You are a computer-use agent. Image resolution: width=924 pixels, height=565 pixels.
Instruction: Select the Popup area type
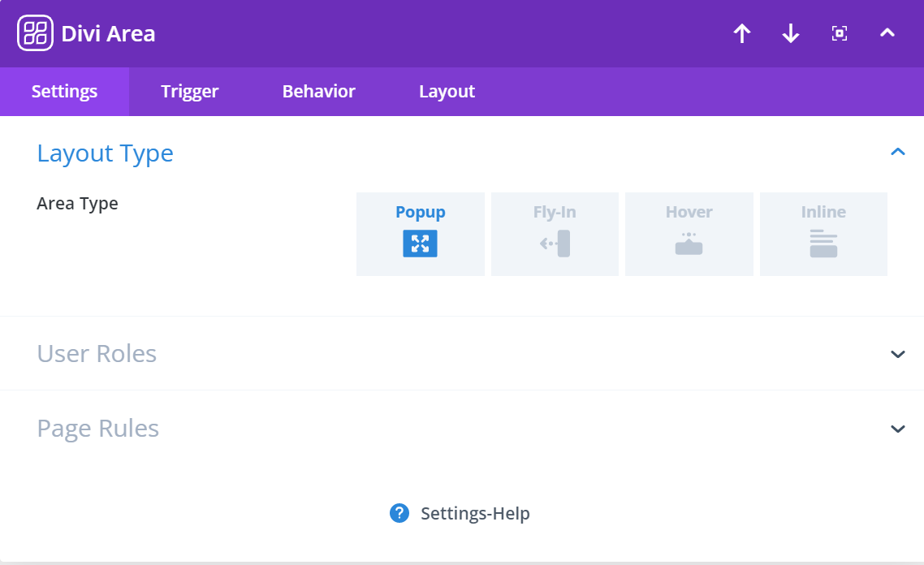420,234
